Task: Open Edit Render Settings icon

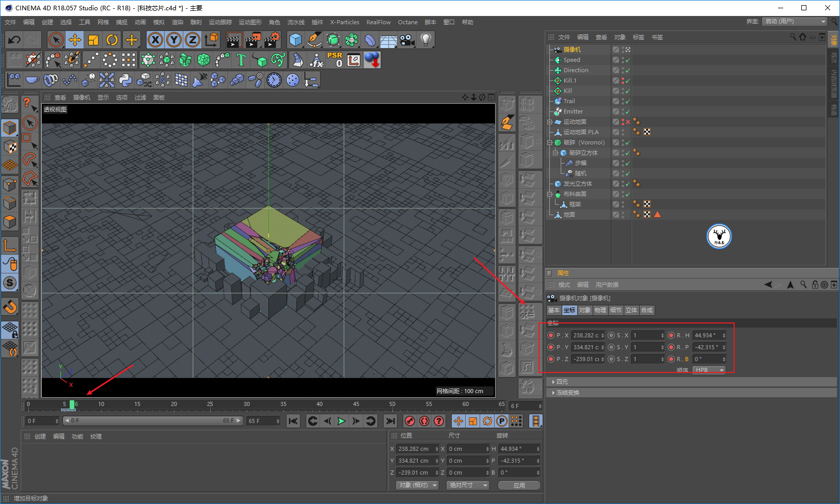Action: tap(272, 40)
